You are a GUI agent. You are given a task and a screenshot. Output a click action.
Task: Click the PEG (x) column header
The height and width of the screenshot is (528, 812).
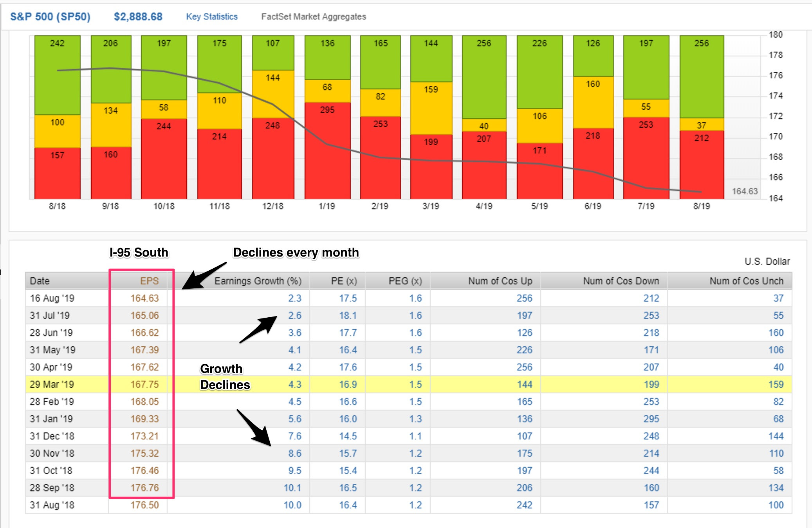click(x=405, y=281)
